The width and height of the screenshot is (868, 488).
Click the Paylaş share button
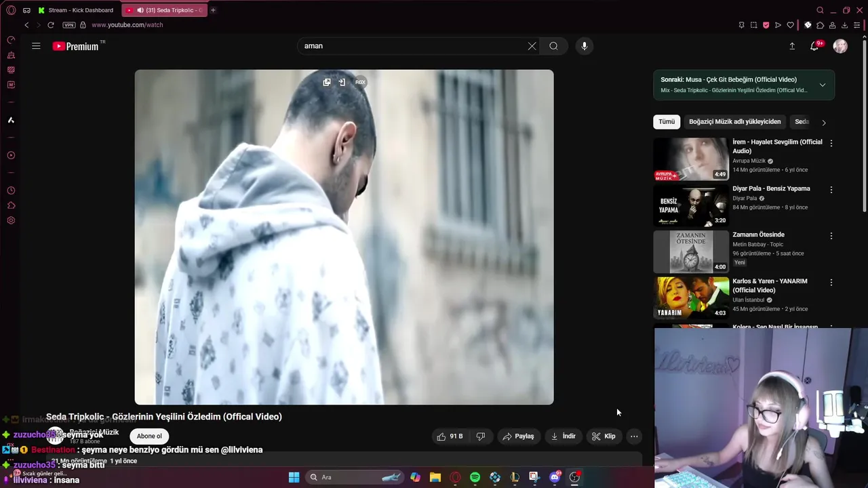(x=519, y=436)
